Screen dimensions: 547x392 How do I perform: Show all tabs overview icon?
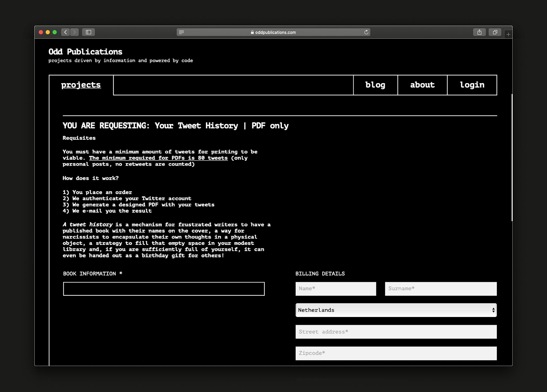495,32
